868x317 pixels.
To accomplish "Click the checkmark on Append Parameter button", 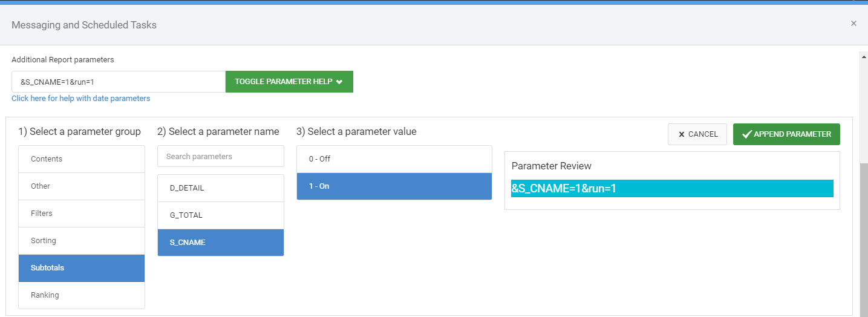I will coord(747,134).
